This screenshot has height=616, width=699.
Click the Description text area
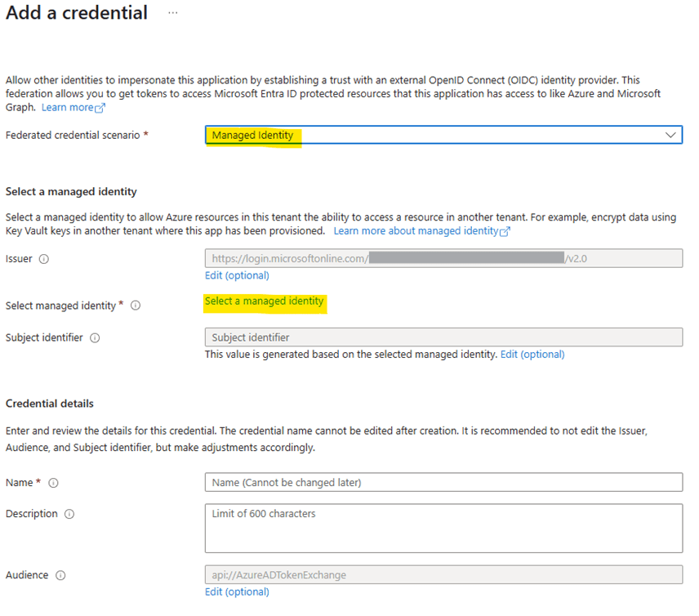[x=443, y=528]
